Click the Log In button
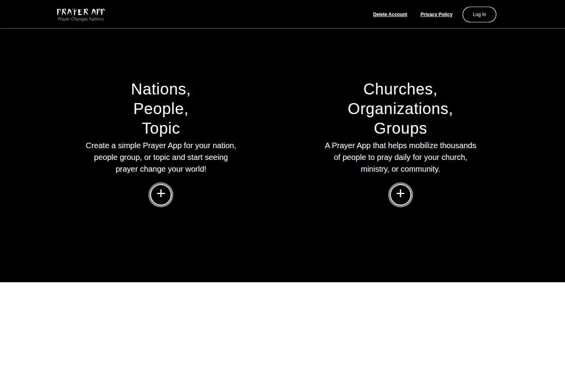565x392 pixels. (x=479, y=15)
